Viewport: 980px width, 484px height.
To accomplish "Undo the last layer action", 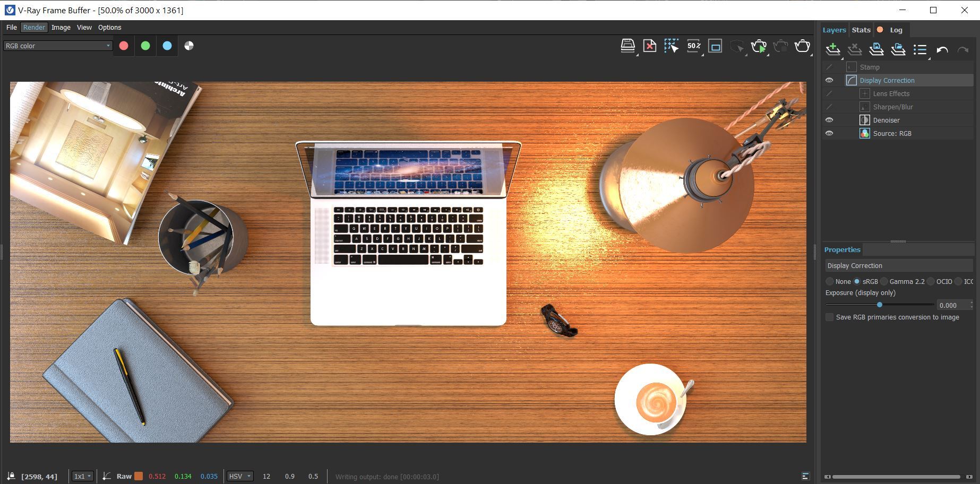I will [x=942, y=49].
